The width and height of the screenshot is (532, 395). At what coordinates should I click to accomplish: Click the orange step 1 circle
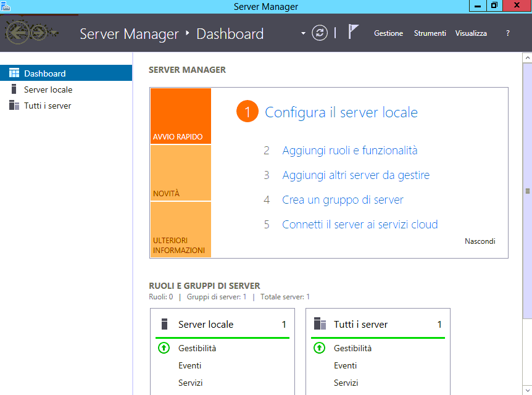click(x=247, y=111)
